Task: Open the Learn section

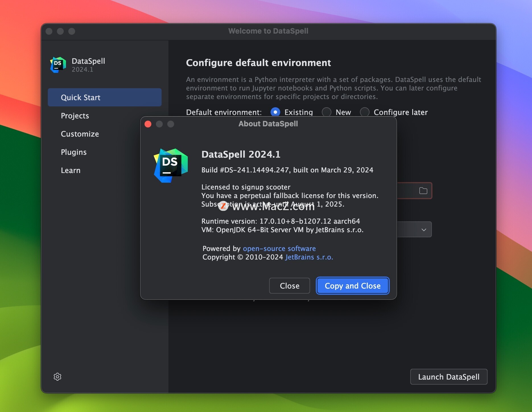Action: (71, 170)
